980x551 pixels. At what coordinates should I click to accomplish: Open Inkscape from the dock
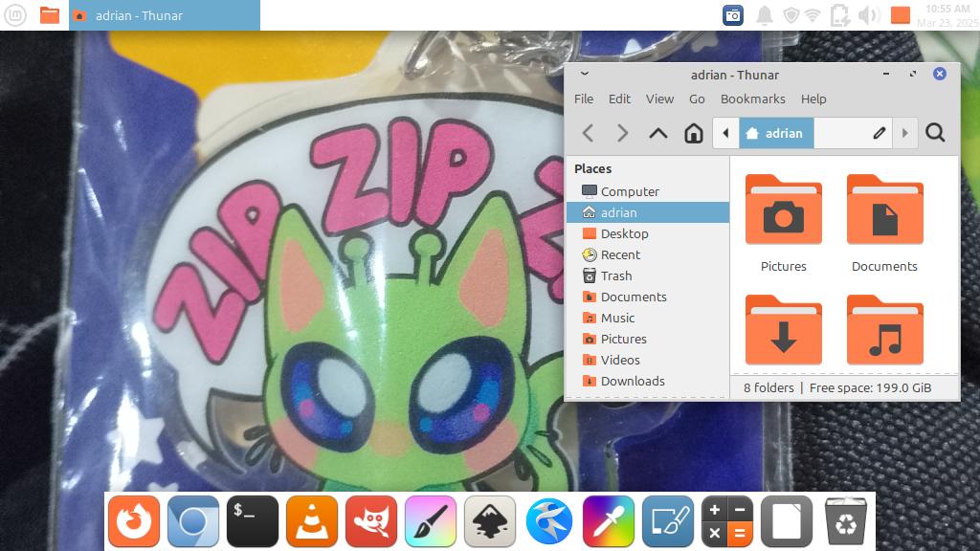pos(490,521)
